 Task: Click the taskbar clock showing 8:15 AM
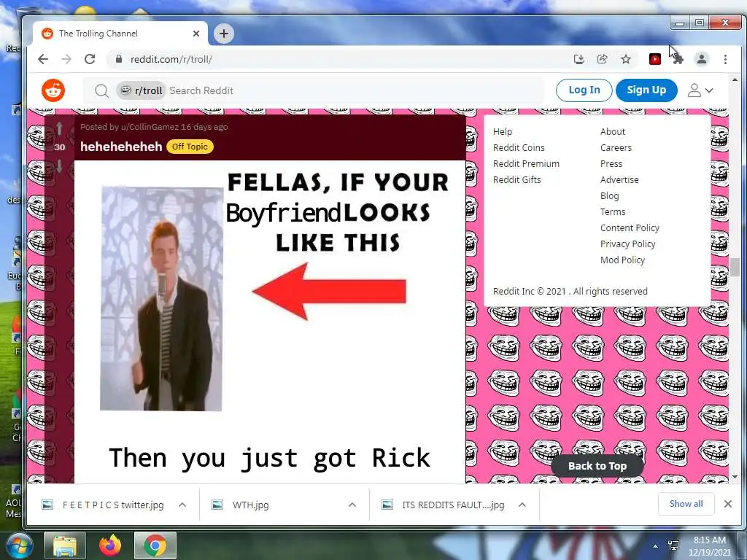pyautogui.click(x=709, y=545)
